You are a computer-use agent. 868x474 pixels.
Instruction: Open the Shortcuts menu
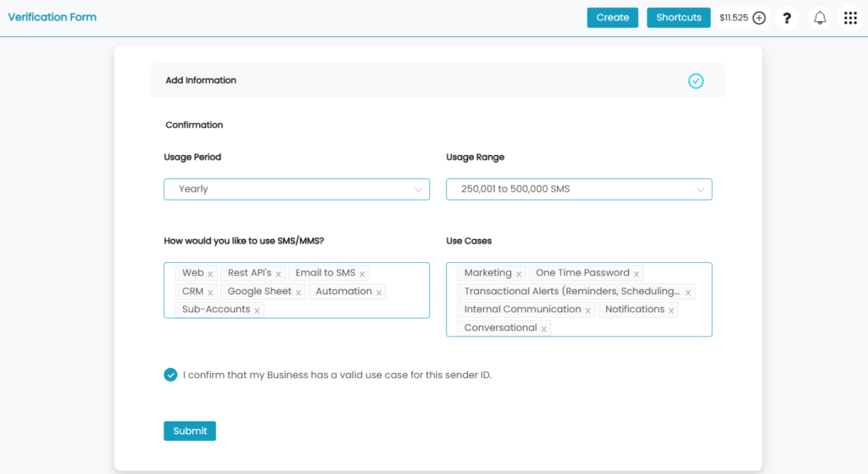679,18
